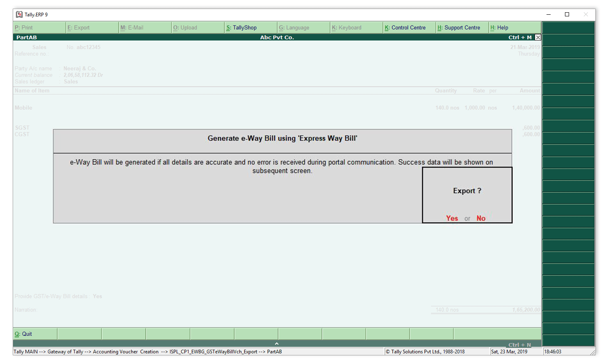Click the party name 'Neeraj & Co.'
Image resolution: width=608 pixels, height=364 pixels.
click(80, 68)
